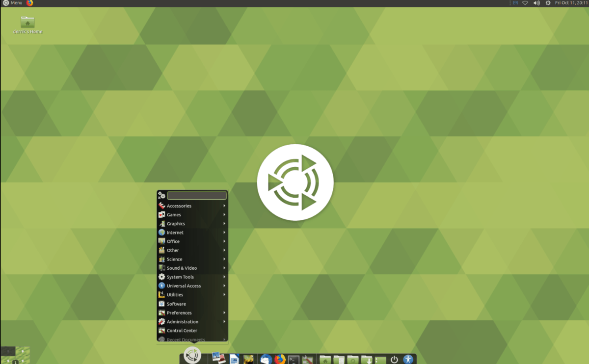This screenshot has width=589, height=364.
Task: Open the Office submenu
Action: (x=192, y=241)
